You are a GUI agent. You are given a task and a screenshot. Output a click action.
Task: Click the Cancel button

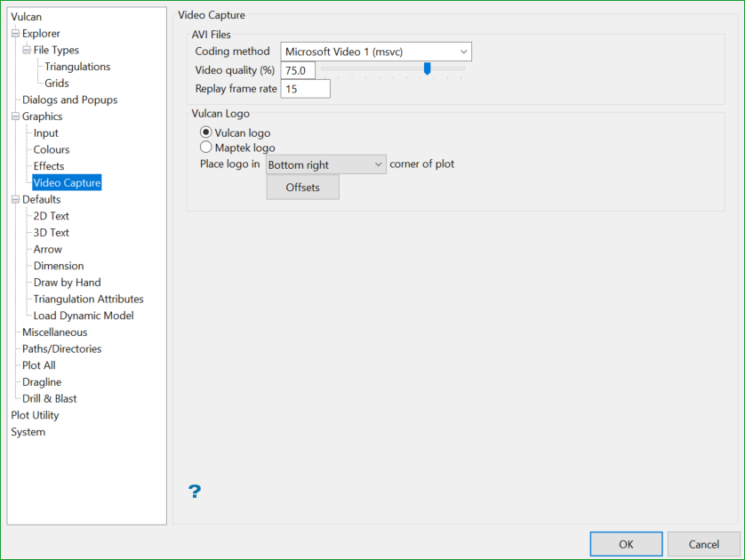pos(704,544)
